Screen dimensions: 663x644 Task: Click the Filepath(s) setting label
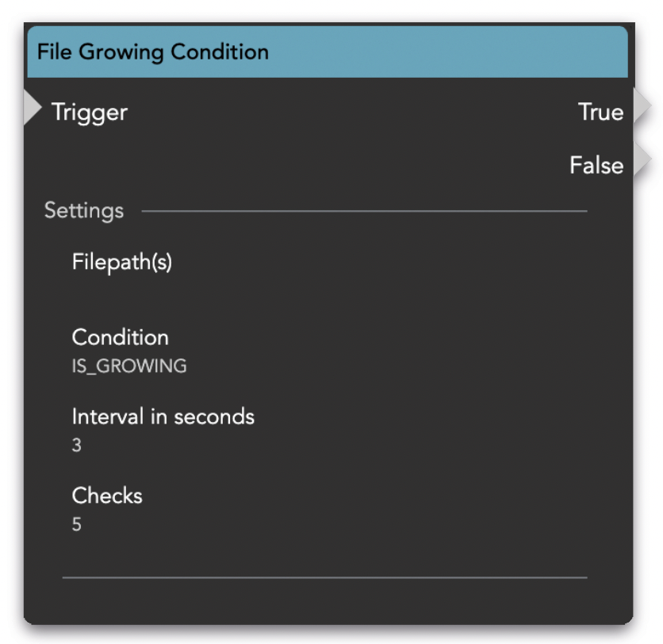[x=122, y=262]
